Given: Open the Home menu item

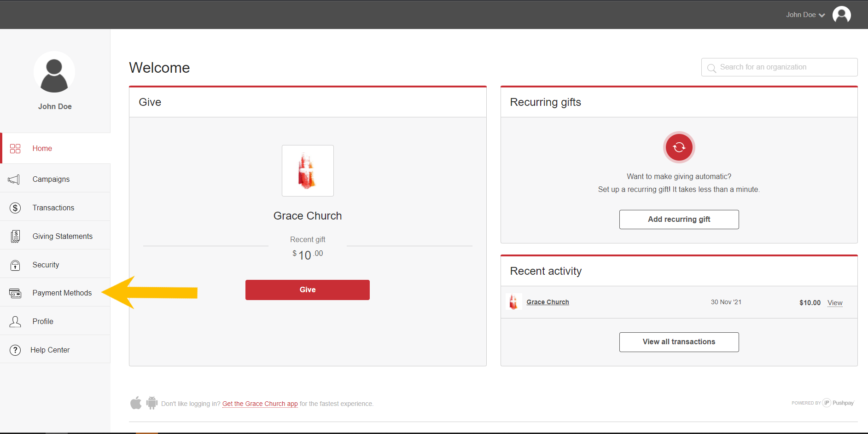Looking at the screenshot, I should coord(56,148).
